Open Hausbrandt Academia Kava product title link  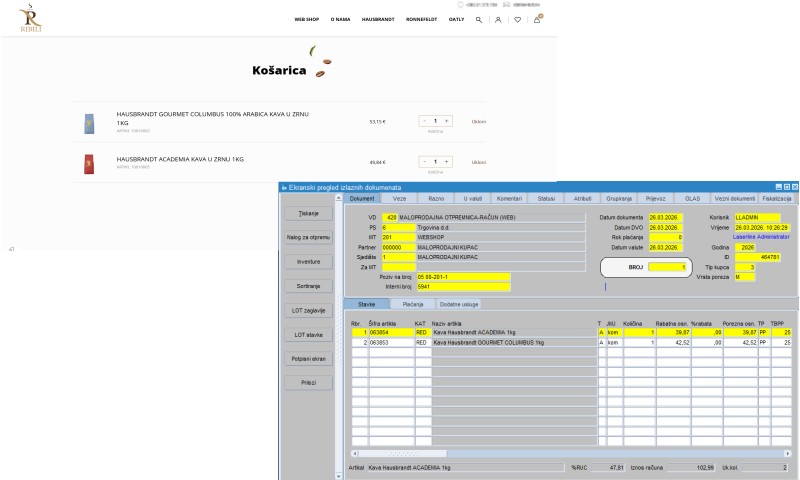click(x=180, y=159)
